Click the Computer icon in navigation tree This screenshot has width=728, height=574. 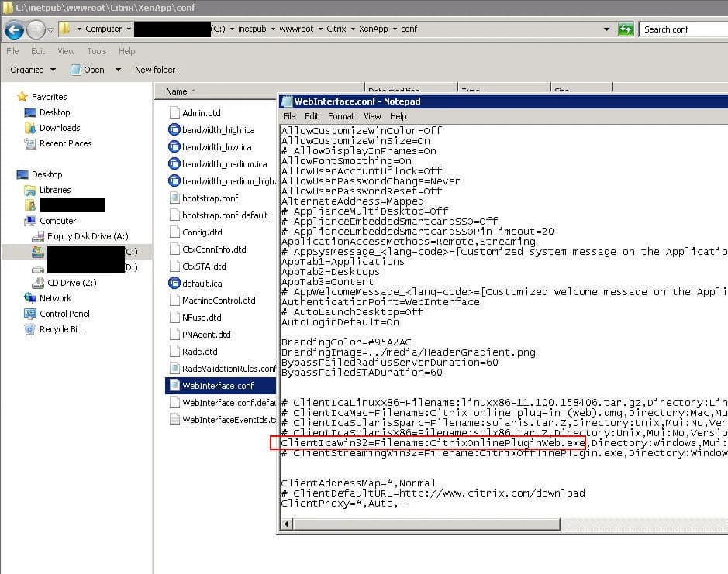pyautogui.click(x=29, y=221)
